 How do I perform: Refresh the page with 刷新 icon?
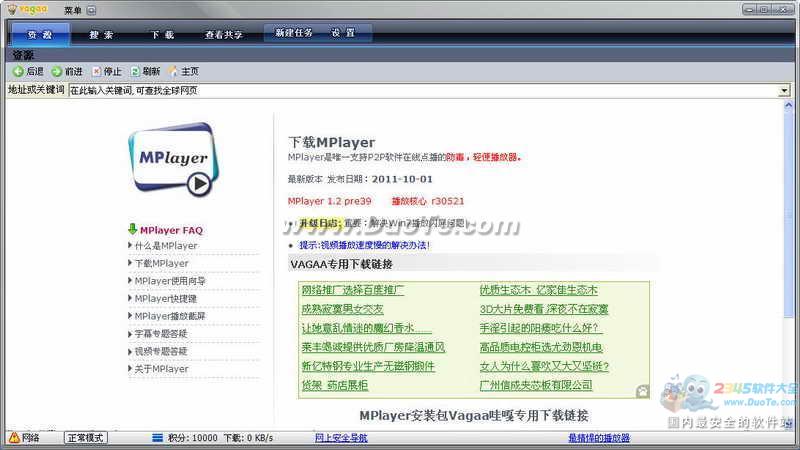tap(135, 71)
